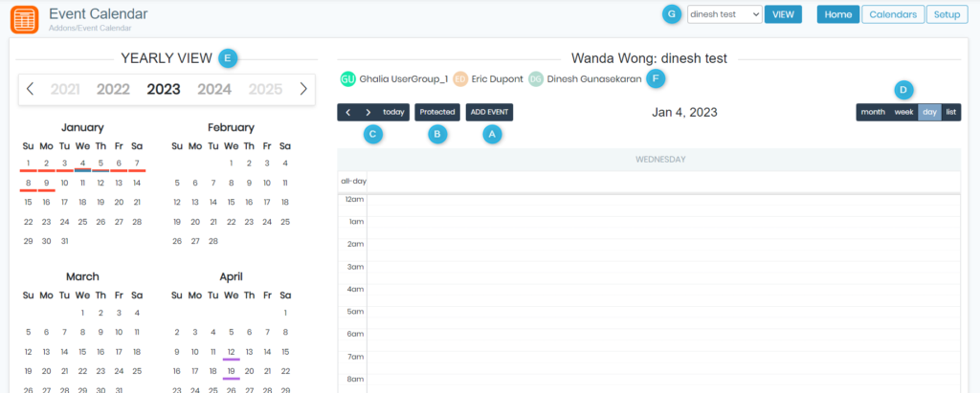980x393 pixels.
Task: Select January 7 in the yearly view
Action: tap(137, 164)
